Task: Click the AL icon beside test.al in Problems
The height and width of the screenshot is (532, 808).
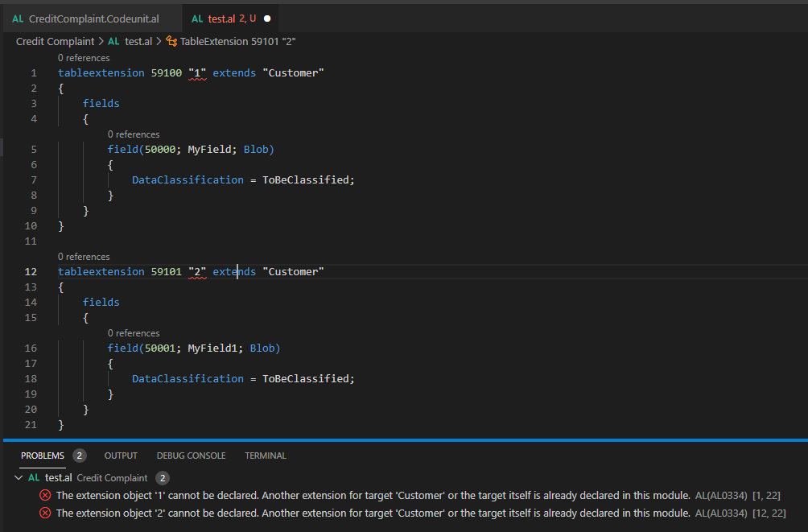Action: (x=34, y=478)
